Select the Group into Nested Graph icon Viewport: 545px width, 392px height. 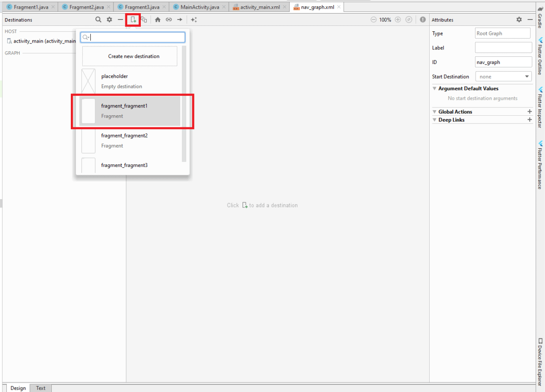[x=144, y=20]
